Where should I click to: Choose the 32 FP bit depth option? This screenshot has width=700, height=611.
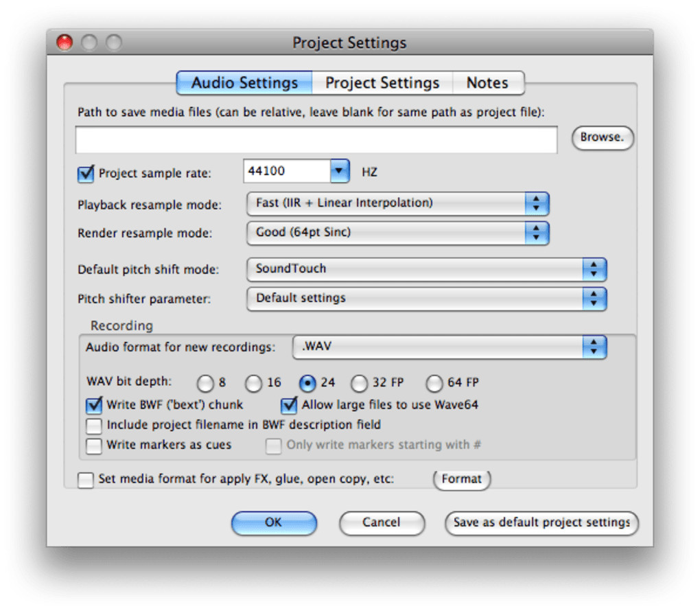[x=359, y=383]
